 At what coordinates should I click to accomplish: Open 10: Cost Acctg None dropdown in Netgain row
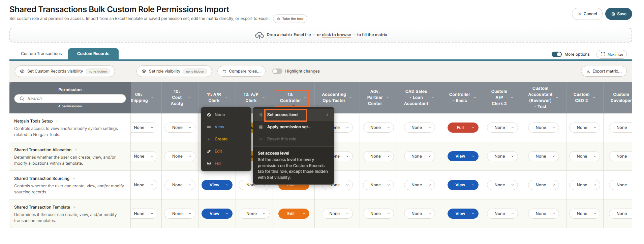click(180, 128)
